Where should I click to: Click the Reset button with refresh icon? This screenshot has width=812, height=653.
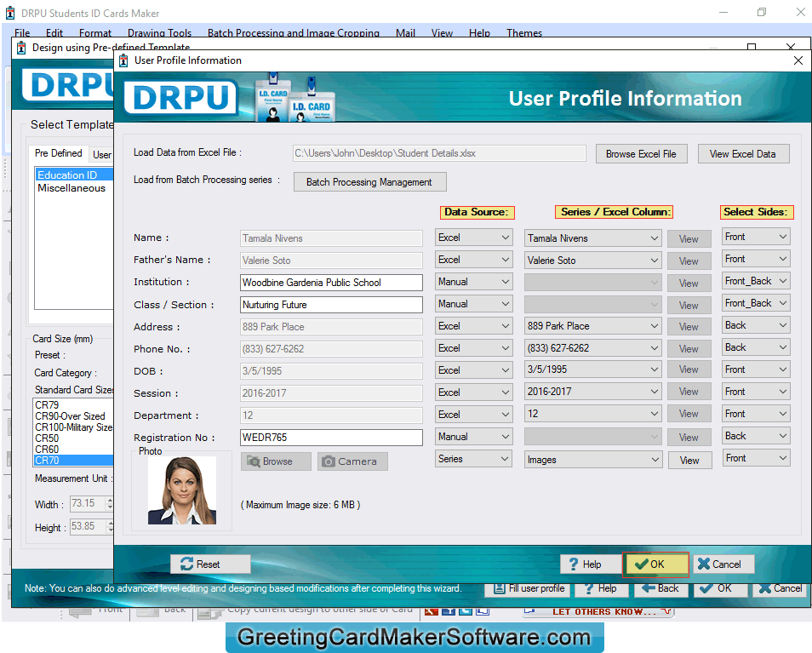click(x=210, y=564)
